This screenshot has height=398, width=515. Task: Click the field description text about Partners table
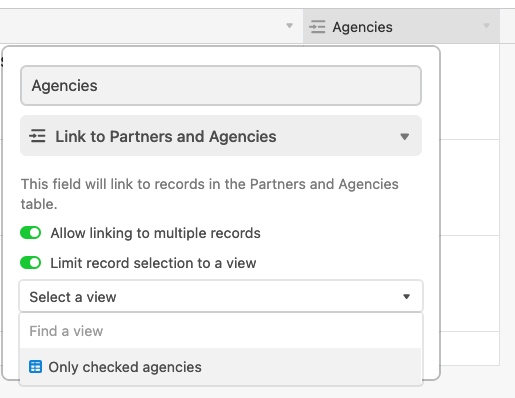[210, 194]
